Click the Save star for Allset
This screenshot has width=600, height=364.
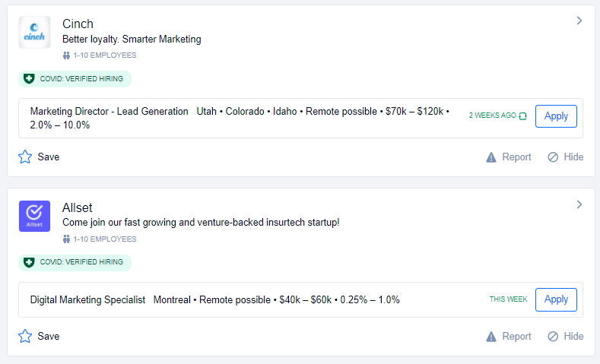[x=25, y=336]
